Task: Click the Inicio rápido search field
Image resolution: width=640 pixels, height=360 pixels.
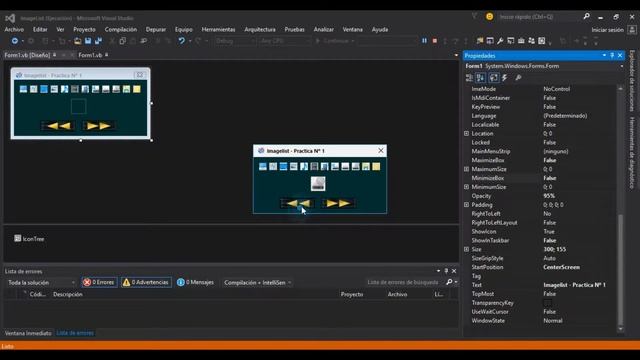Action: click(x=539, y=17)
